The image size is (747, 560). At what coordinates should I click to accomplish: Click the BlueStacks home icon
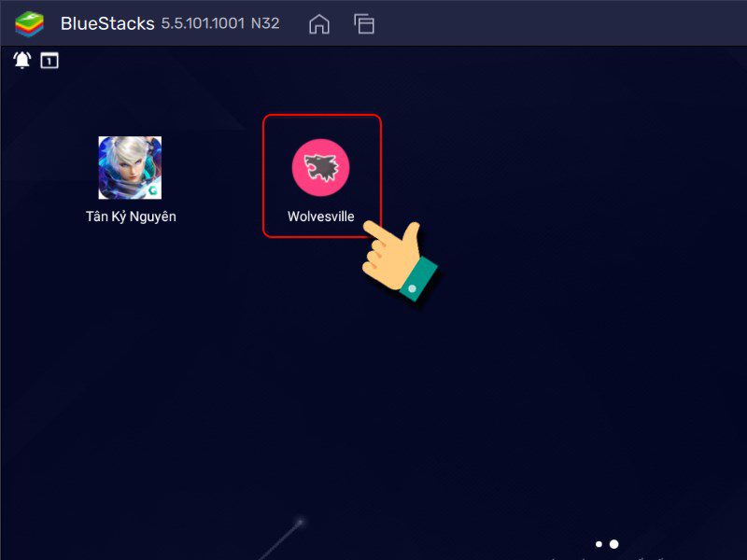click(x=318, y=24)
